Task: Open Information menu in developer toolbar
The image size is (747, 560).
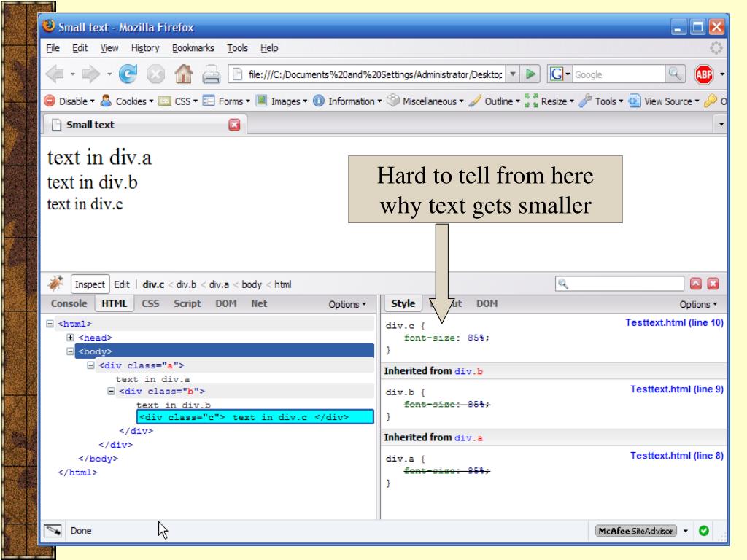Action: 347,101
